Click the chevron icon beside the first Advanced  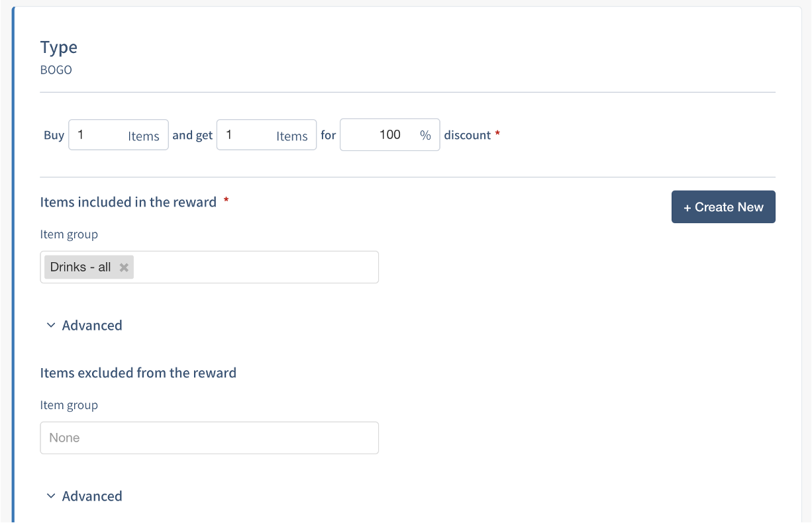coord(51,326)
